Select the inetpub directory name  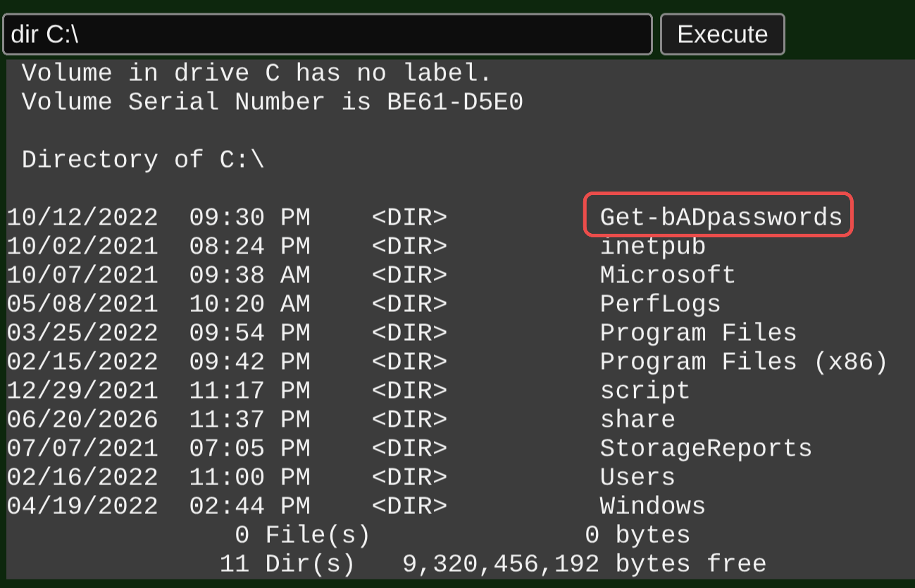652,246
